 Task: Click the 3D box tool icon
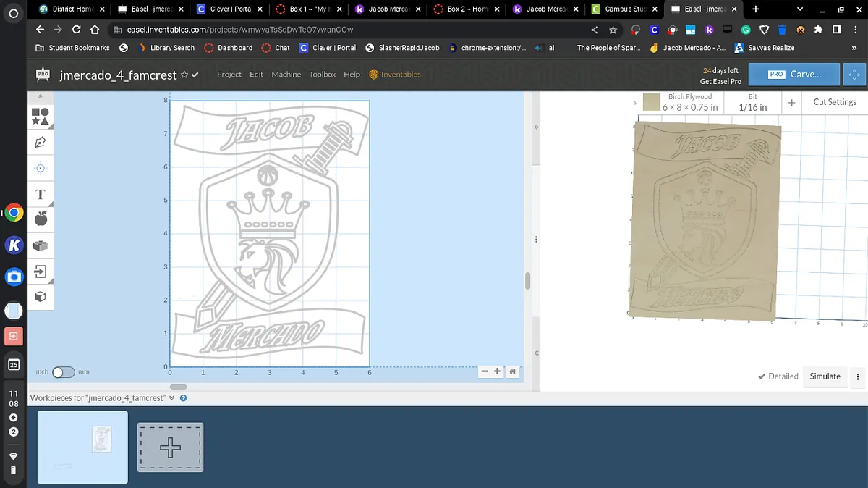click(x=41, y=296)
